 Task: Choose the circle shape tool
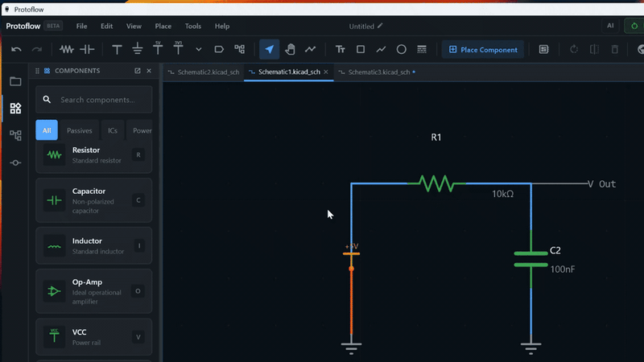[401, 50]
